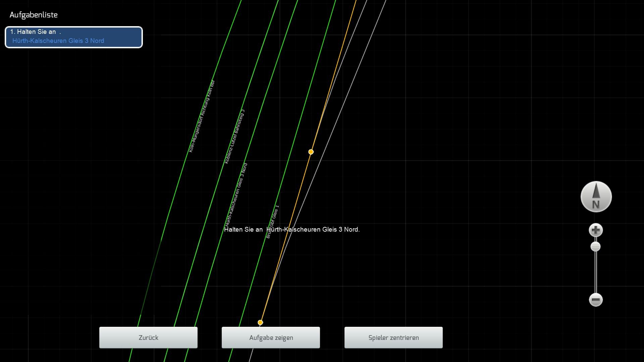Click the Aufgabenliste heading
The image size is (644, 362).
pyautogui.click(x=34, y=15)
